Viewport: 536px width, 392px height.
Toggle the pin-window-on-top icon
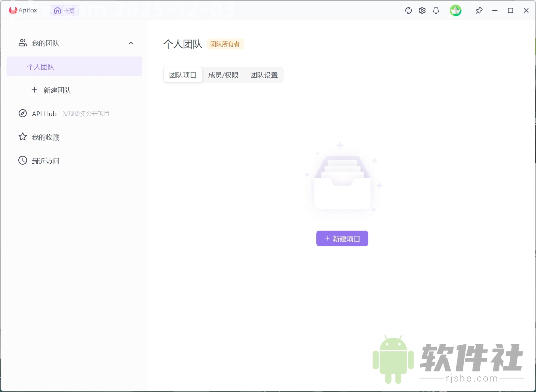tap(479, 10)
